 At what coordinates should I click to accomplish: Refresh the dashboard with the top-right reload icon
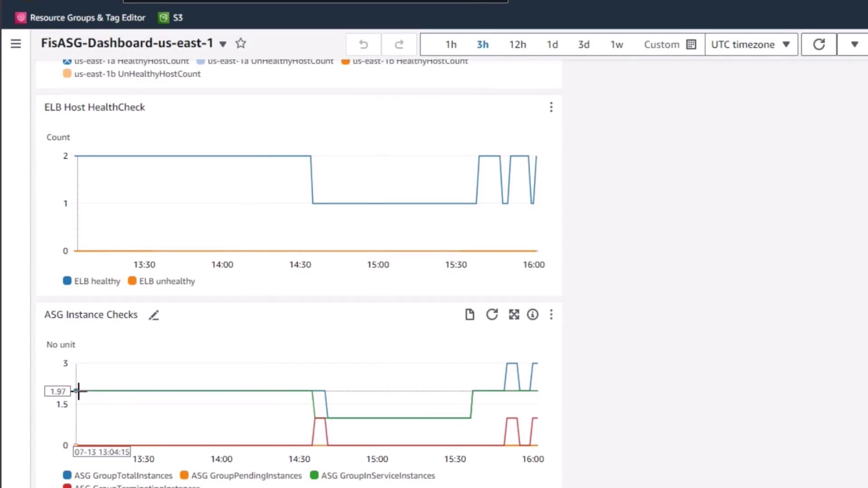point(819,44)
